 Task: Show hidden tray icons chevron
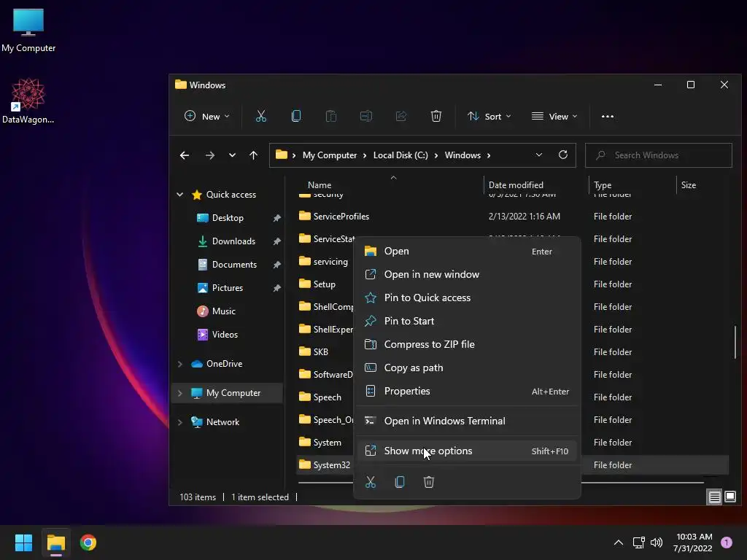click(619, 542)
